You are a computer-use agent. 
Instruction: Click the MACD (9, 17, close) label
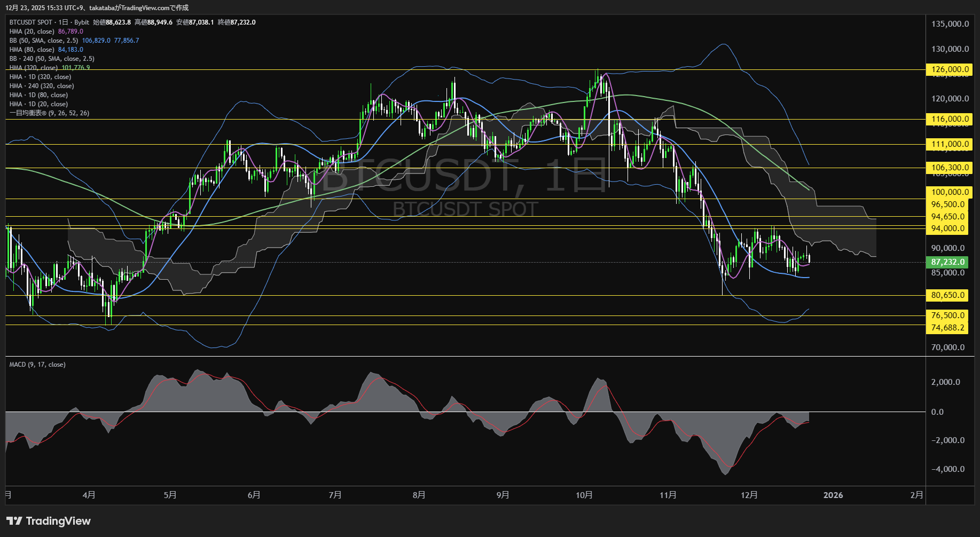(x=37, y=365)
